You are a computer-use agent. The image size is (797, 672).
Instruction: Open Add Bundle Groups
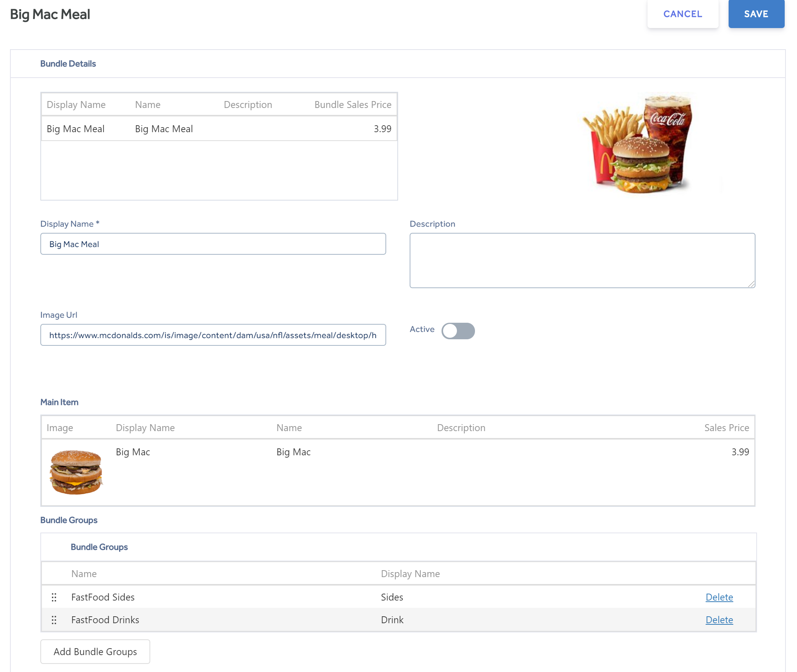[x=95, y=652]
